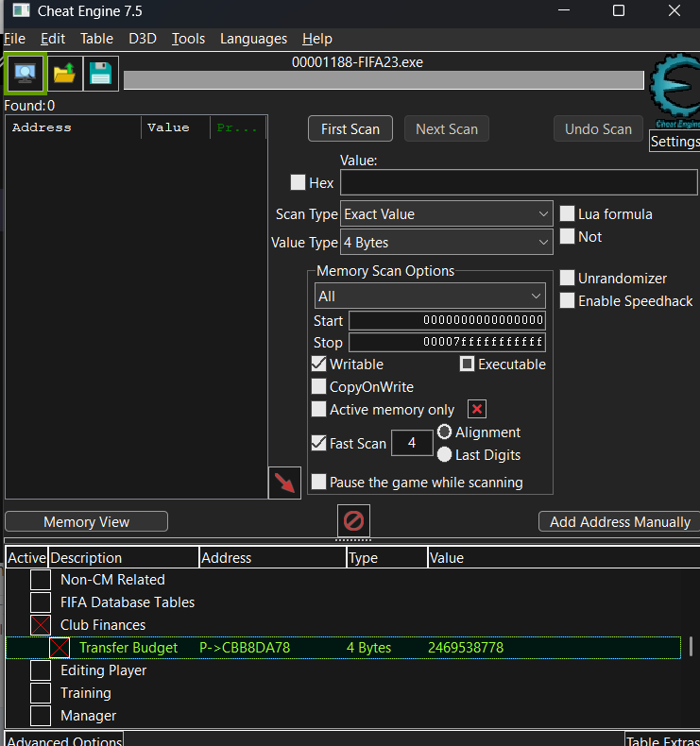Click the 4 Bytes type of Transfer Budget
Viewport: 700px width, 746px height.
pos(368,648)
